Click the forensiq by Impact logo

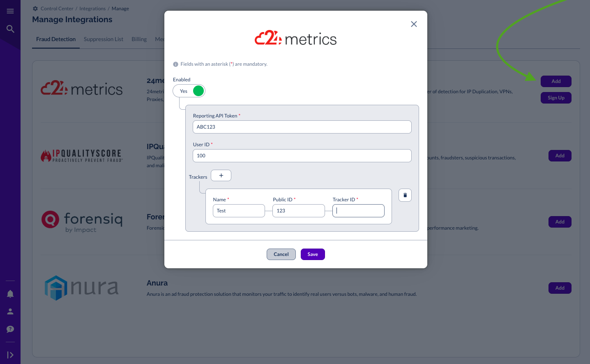point(82,222)
